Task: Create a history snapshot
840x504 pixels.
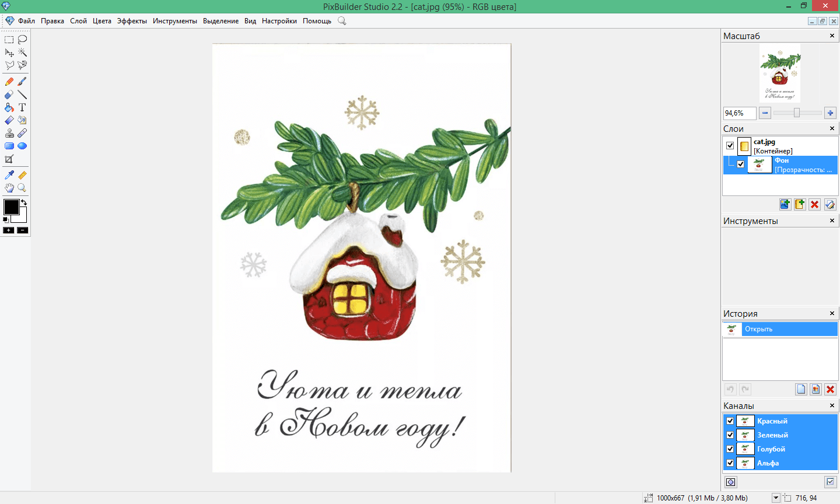Action: click(x=816, y=389)
